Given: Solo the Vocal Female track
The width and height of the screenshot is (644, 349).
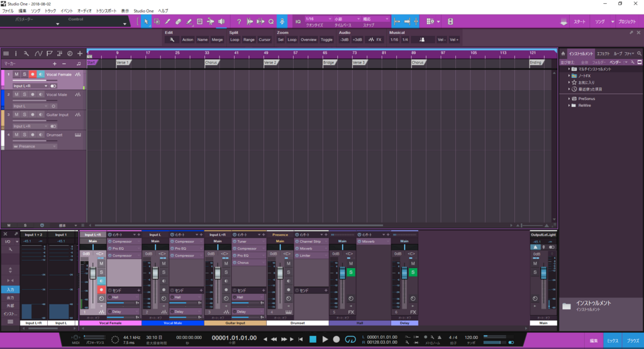Looking at the screenshot, I should coord(25,74).
